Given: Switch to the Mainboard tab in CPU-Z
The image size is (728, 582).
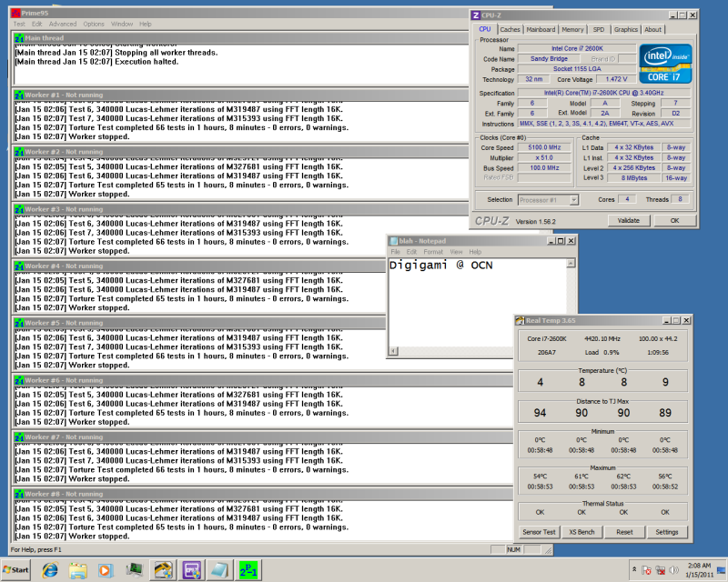Looking at the screenshot, I should pyautogui.click(x=541, y=29).
